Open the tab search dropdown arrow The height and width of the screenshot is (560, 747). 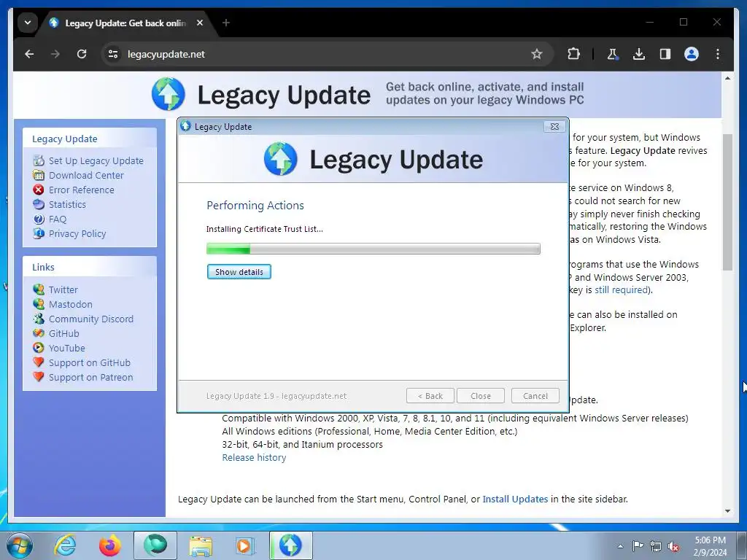[x=28, y=23]
